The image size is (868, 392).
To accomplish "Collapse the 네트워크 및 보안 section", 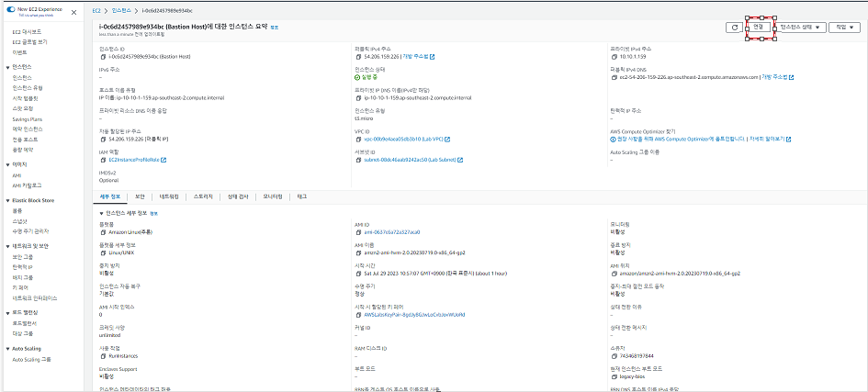I will coord(7,247).
